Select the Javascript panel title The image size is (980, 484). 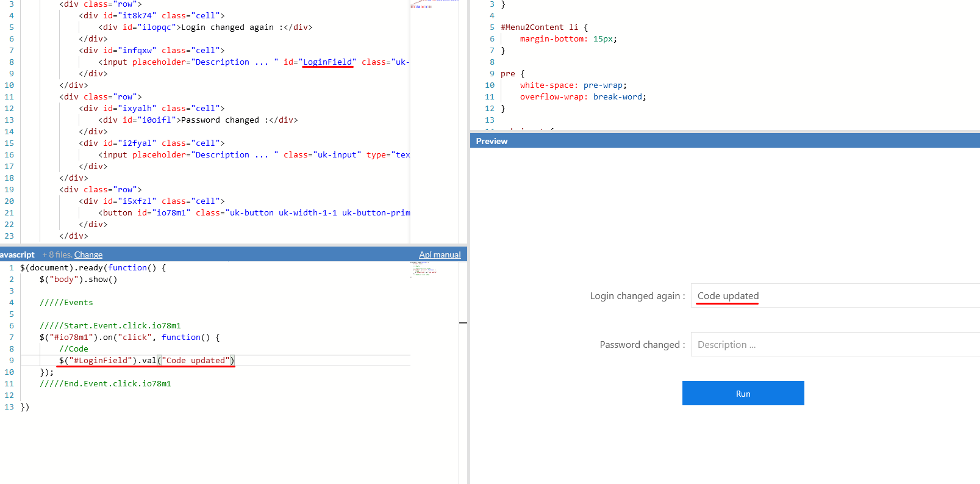coord(17,255)
